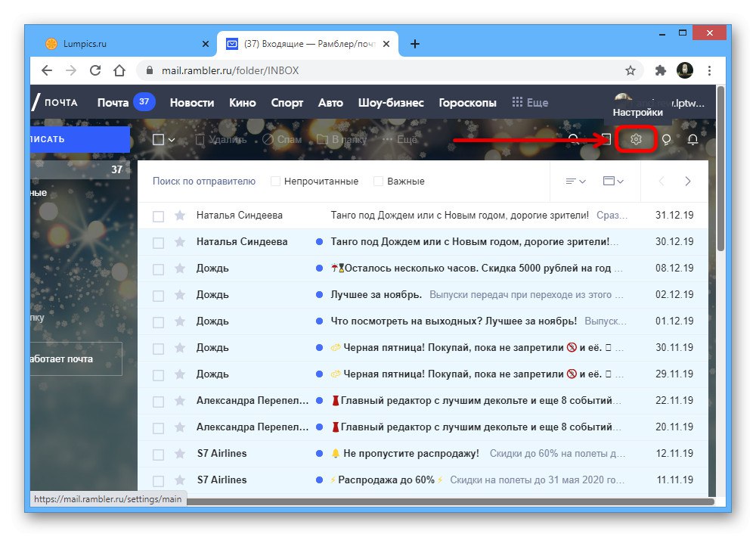The image size is (756, 537).
Task: Check the select-all messages checkbox
Action: tap(158, 140)
